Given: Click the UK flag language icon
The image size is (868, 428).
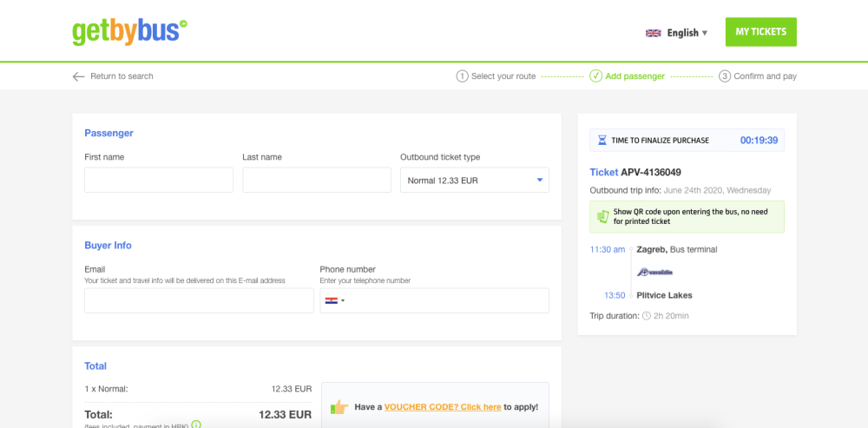Looking at the screenshot, I should click(x=654, y=33).
